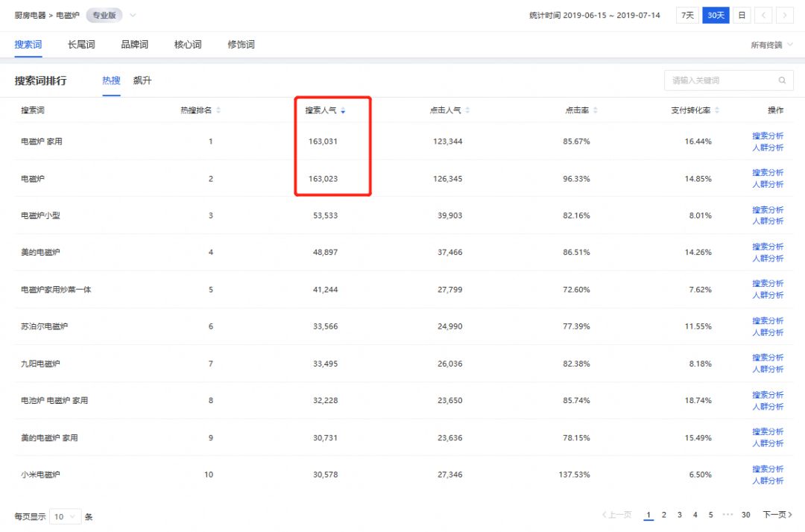Switch to the 长尾词 tab

pos(80,44)
